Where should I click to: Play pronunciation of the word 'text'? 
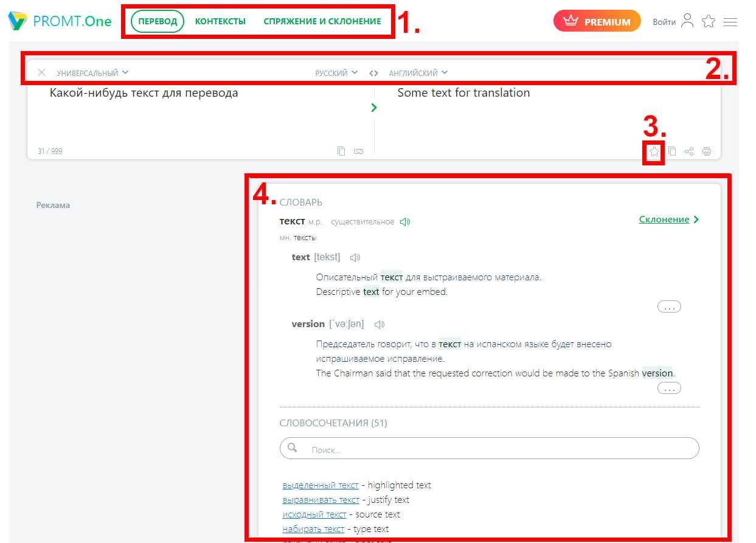click(355, 257)
